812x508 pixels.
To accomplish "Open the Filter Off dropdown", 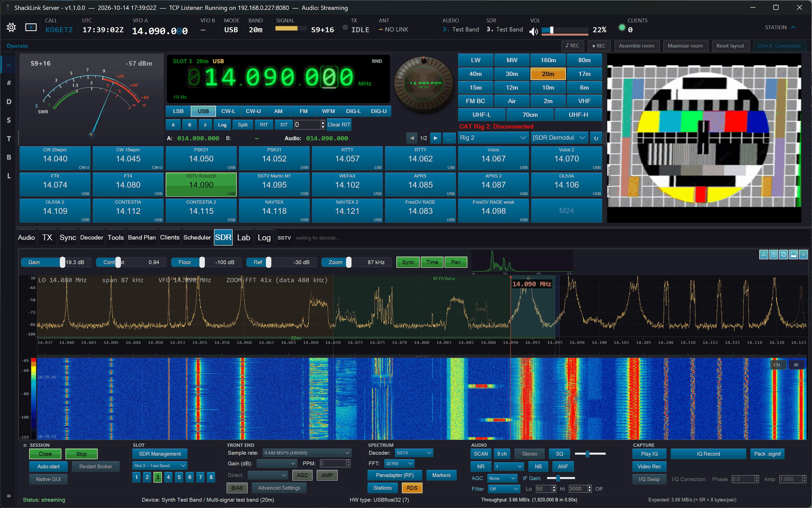I will pos(504,489).
